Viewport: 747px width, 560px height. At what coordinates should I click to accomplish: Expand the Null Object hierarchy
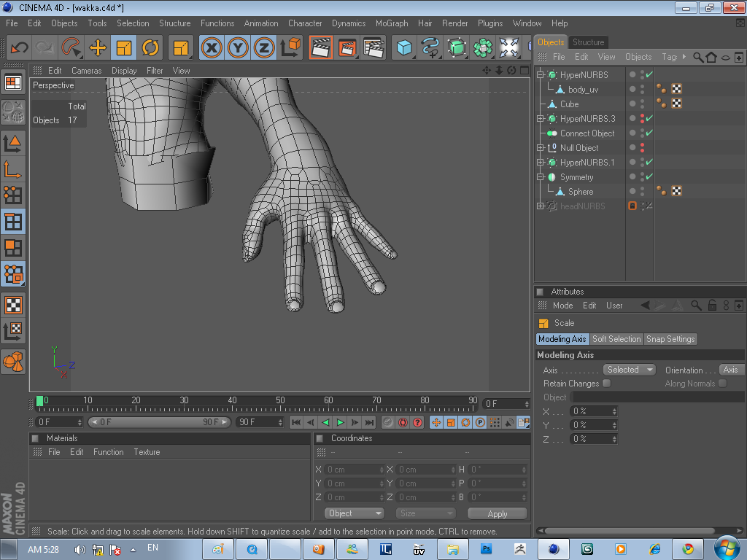(541, 147)
